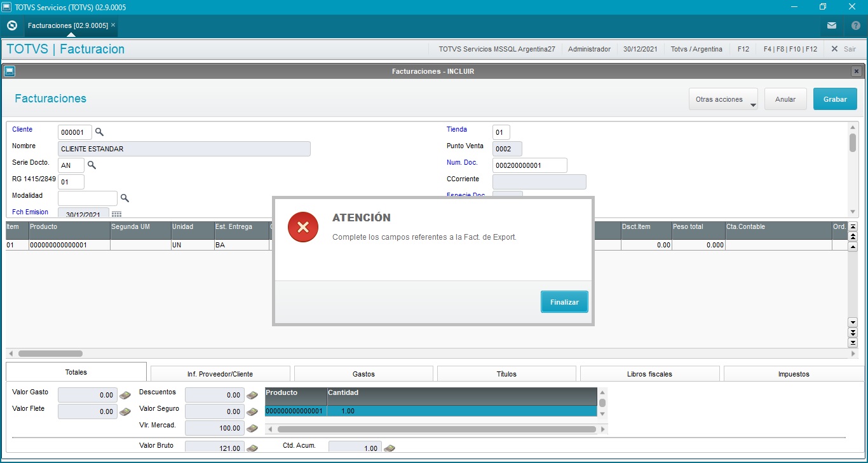Viewport: 868px width, 463px height.
Task: Click the TOTVS Servicios MSSQL Argentina27 environment entry
Action: [x=497, y=49]
